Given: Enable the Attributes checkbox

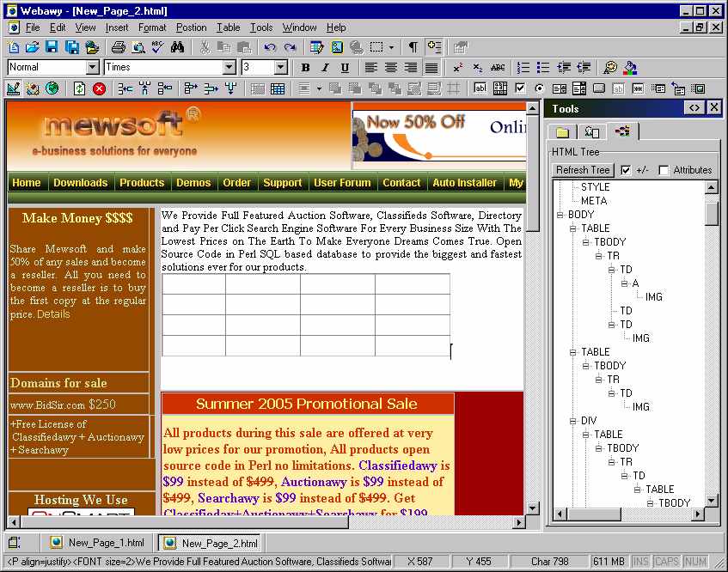Looking at the screenshot, I should tap(664, 170).
